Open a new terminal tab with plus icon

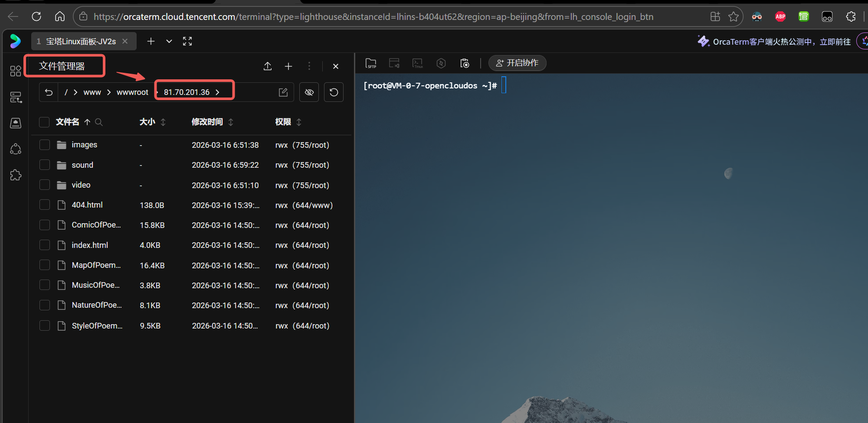tap(151, 41)
